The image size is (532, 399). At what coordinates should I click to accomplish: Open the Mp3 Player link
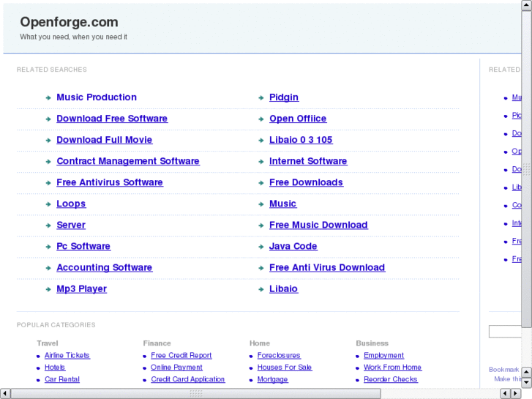coord(81,289)
